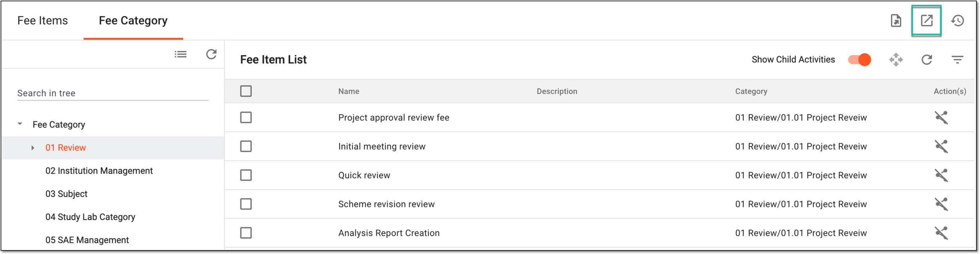
Task: Tick the select-all header checkbox
Action: click(246, 91)
